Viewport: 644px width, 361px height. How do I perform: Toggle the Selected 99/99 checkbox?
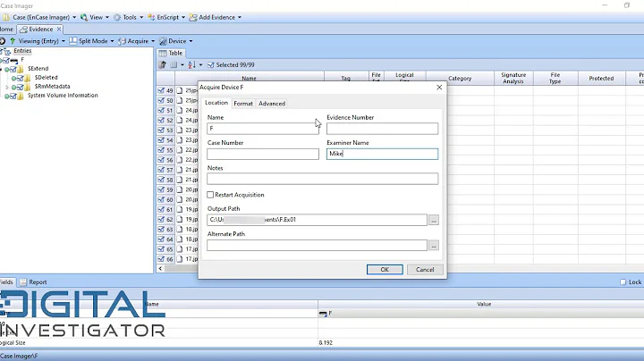coord(211,65)
